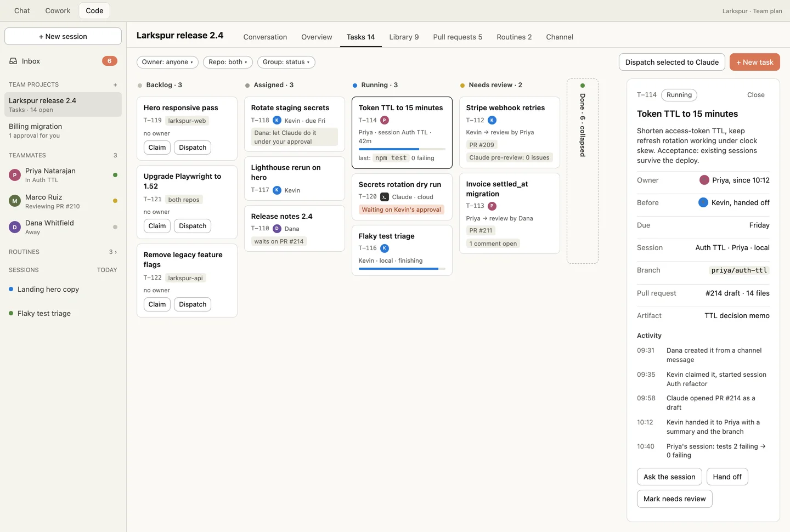The width and height of the screenshot is (790, 532).
Task: Click Dana Whitfield's avatar in Teammates
Action: coord(15,227)
